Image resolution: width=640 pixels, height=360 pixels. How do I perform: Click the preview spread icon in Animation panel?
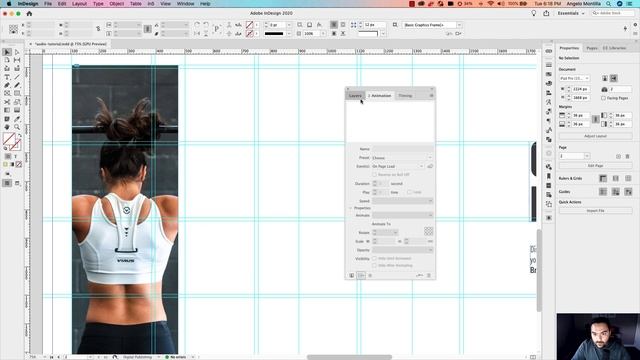351,276
